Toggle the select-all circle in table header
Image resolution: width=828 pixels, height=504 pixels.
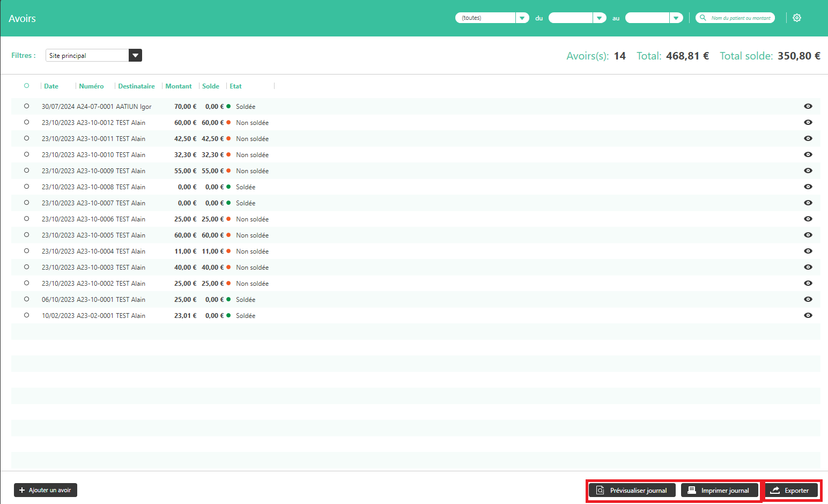26,86
